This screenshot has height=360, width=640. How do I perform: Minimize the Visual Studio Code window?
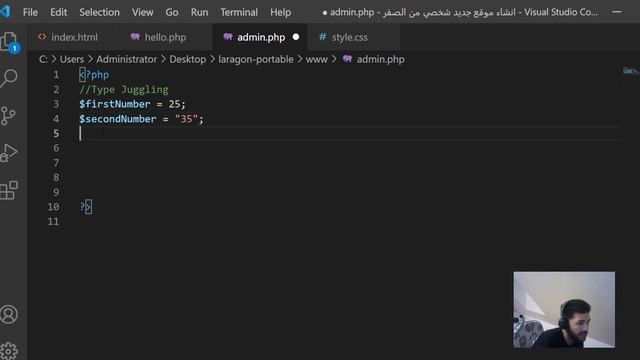pos(617,12)
